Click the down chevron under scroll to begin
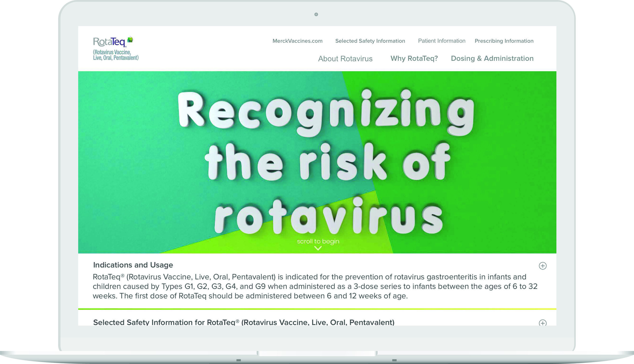Screen dimensions: 634x364 coord(318,248)
